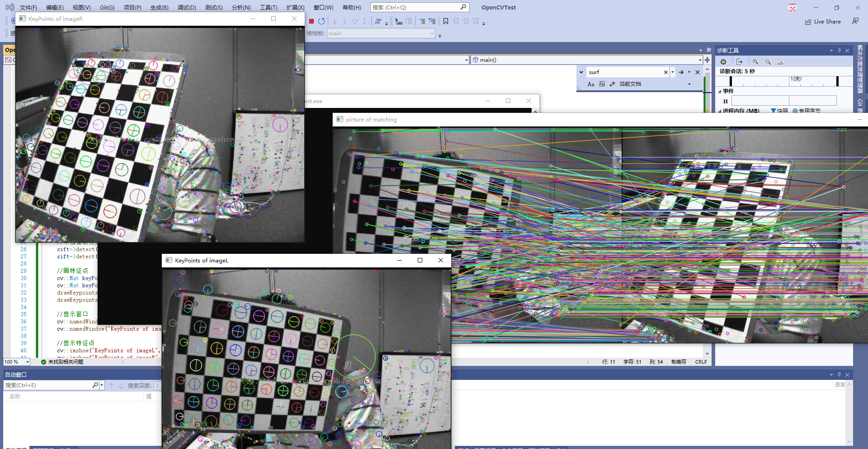Open the stack frame main dropdown
Viewport: 868px width, 449px height.
pos(432,33)
